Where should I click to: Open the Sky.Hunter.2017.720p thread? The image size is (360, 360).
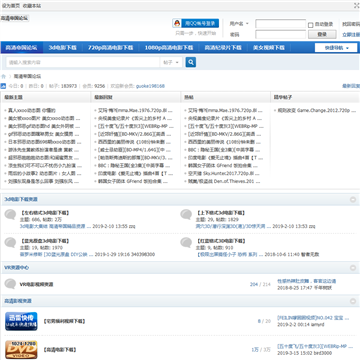225,173
